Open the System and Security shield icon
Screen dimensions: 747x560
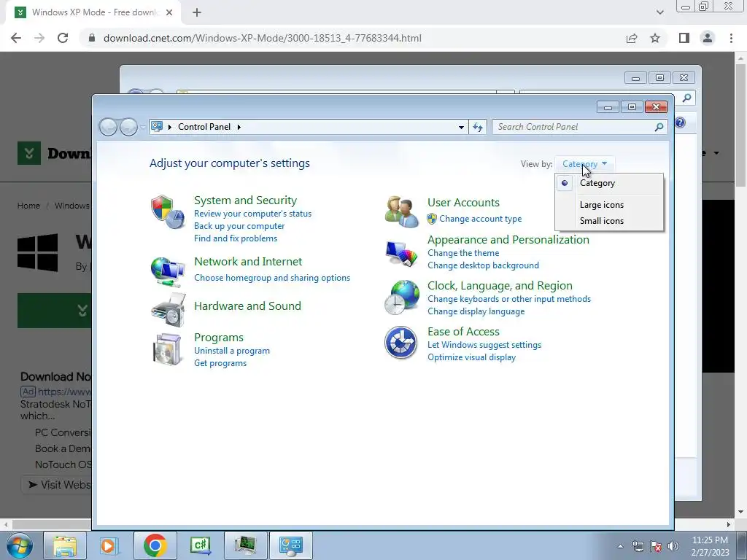168,211
